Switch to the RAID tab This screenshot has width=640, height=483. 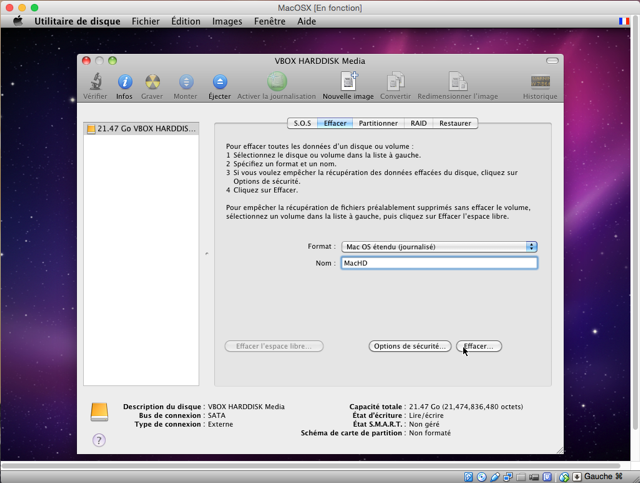click(x=418, y=123)
